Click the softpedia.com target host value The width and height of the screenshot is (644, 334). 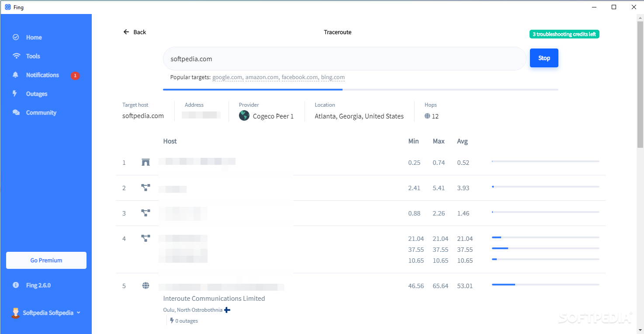click(143, 116)
